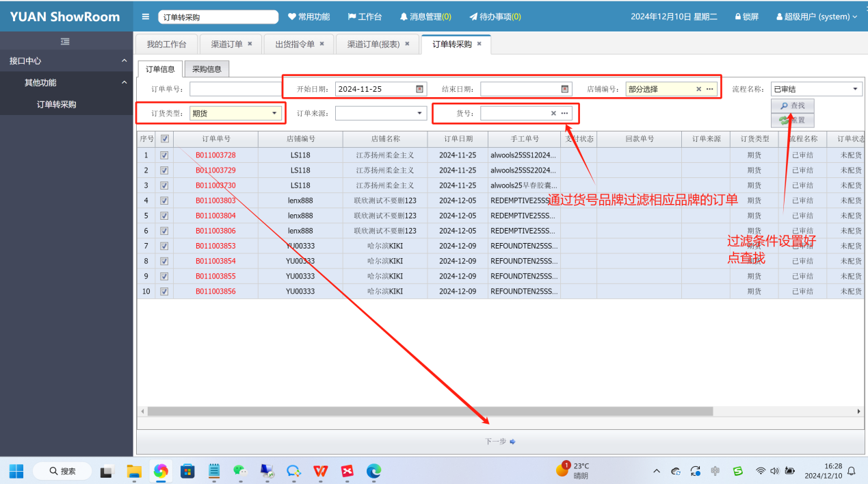Viewport: 868px width, 484px height.
Task: Switch to the 采购信息 sub-tab
Action: 207,69
